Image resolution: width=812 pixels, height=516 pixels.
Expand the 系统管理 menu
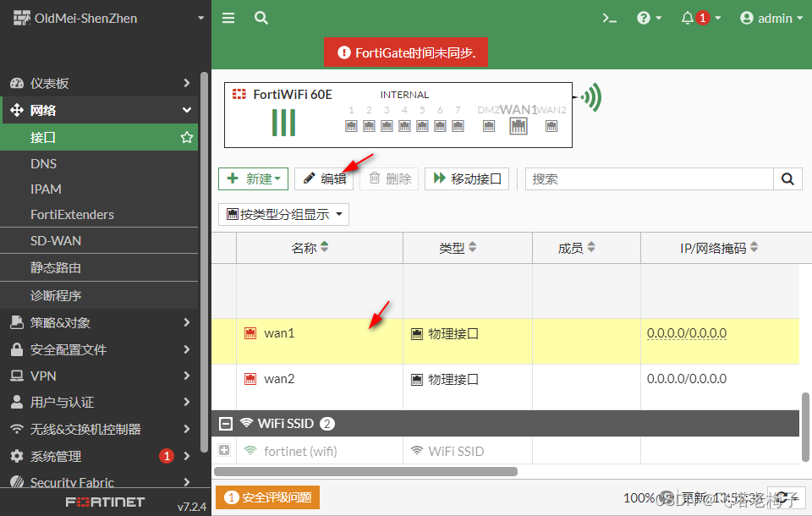[x=99, y=457]
